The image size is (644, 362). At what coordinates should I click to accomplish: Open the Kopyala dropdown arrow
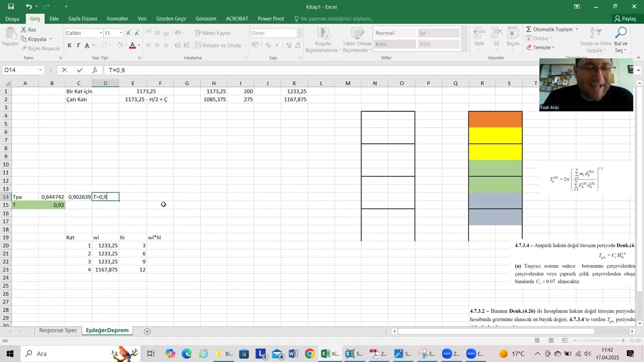click(x=50, y=39)
